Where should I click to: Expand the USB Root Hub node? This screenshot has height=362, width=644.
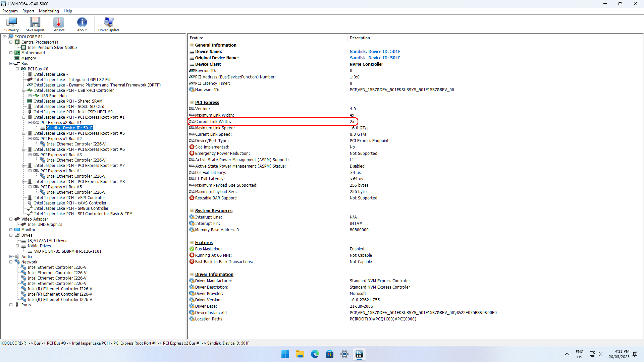(30, 96)
